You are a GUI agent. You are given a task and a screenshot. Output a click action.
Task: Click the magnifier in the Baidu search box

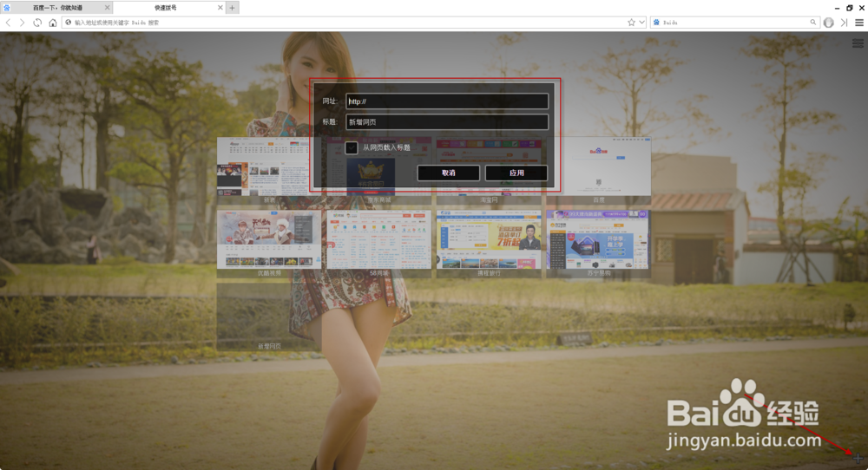(812, 23)
